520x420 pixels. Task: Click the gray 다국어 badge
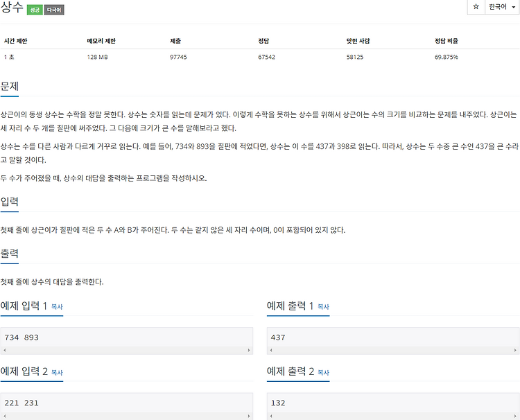point(54,10)
